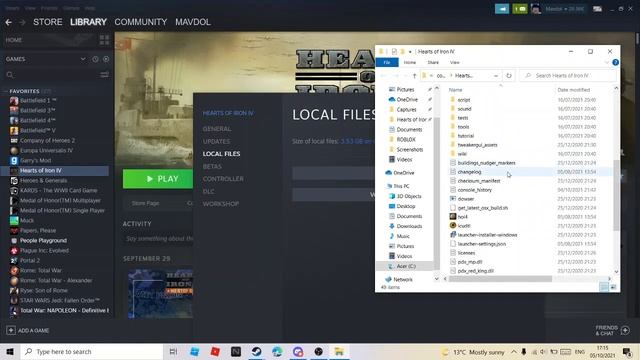Select the changelog file in Explorer
The width and height of the screenshot is (640, 360).
pos(465,172)
